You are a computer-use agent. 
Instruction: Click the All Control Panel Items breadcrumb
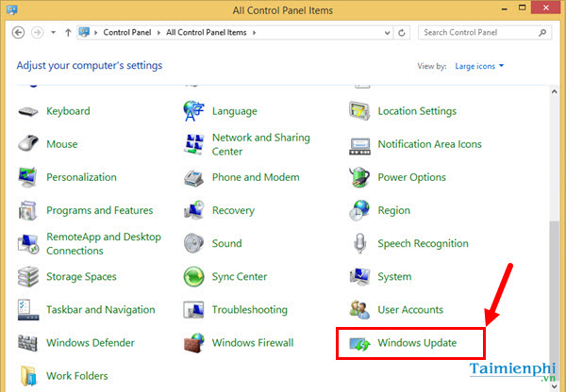tap(206, 32)
